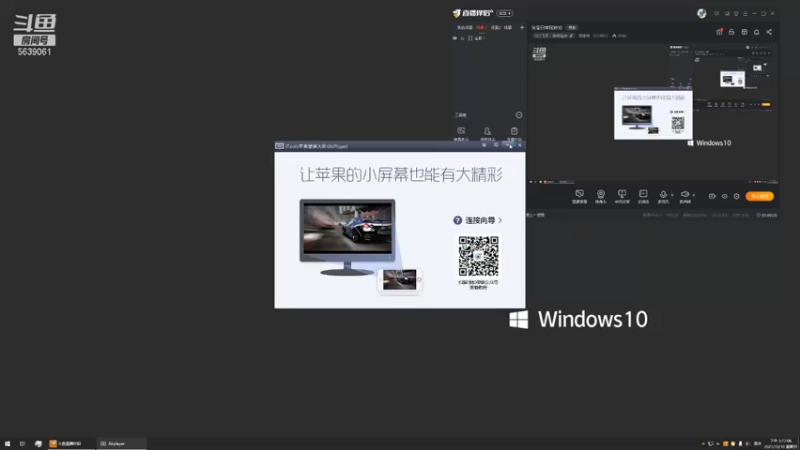
Task: Select the orange-highlighted scene tab
Action: (x=481, y=28)
